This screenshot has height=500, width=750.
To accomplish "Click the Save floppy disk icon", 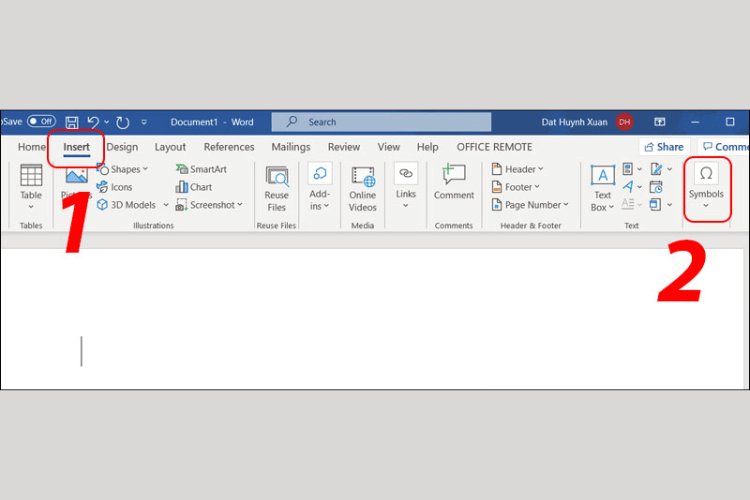I will [72, 122].
